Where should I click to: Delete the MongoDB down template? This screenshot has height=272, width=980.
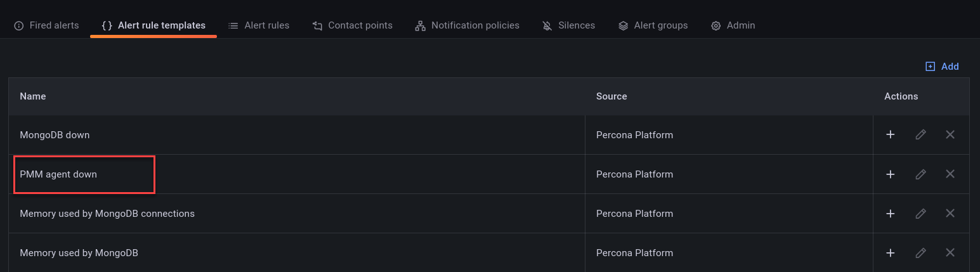click(x=950, y=134)
